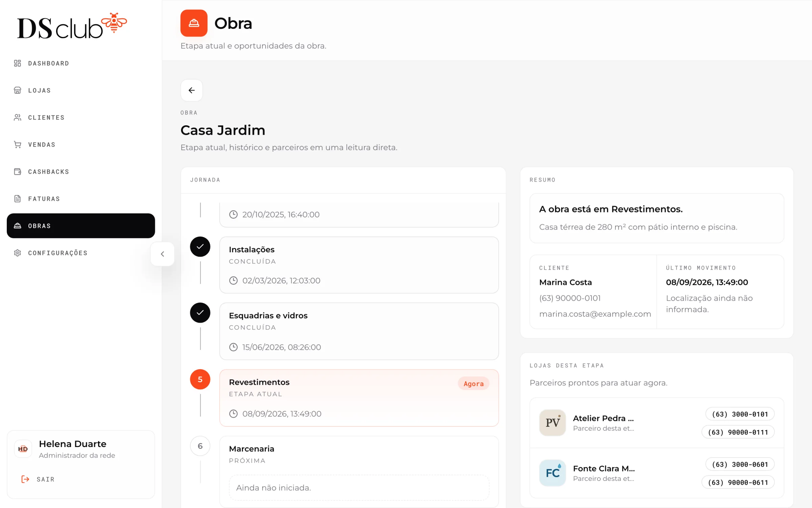This screenshot has height=508, width=812.
Task: Click phone chip (63) 3000-0601
Action: coord(740,464)
